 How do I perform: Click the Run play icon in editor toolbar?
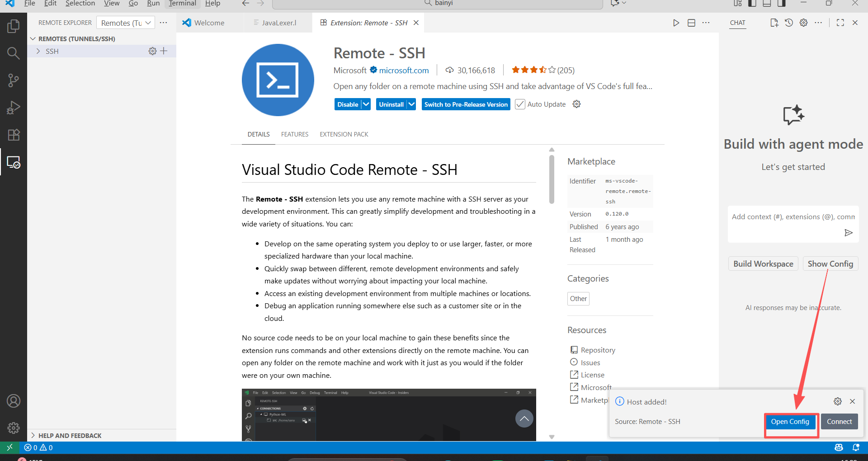[x=676, y=23]
